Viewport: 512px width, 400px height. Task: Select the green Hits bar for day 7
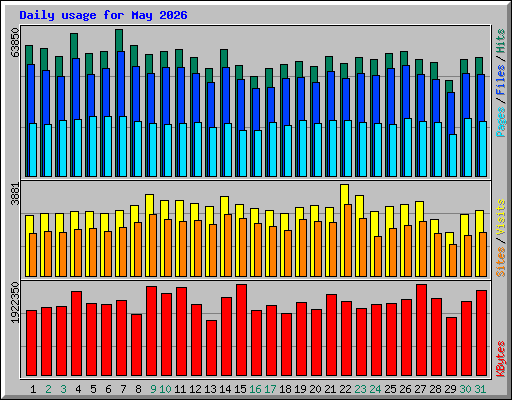pyautogui.click(x=119, y=40)
